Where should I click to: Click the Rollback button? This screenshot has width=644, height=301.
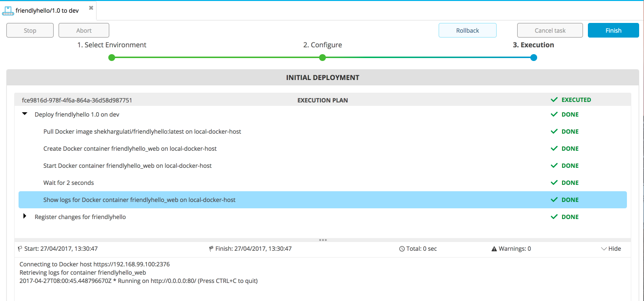467,30
